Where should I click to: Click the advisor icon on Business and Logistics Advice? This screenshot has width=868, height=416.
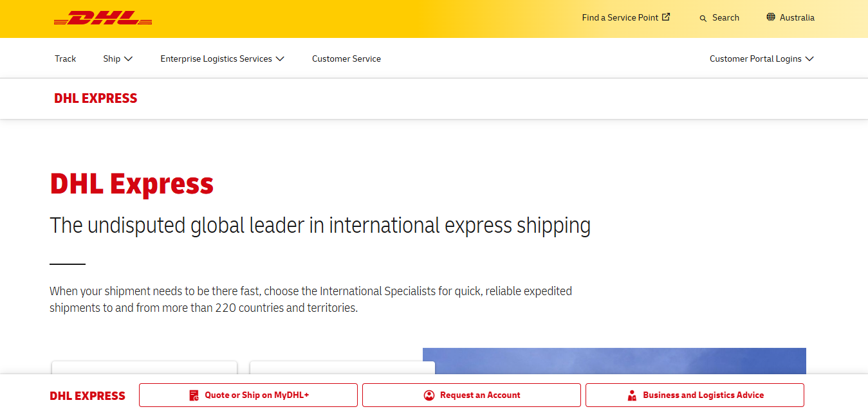tap(631, 395)
